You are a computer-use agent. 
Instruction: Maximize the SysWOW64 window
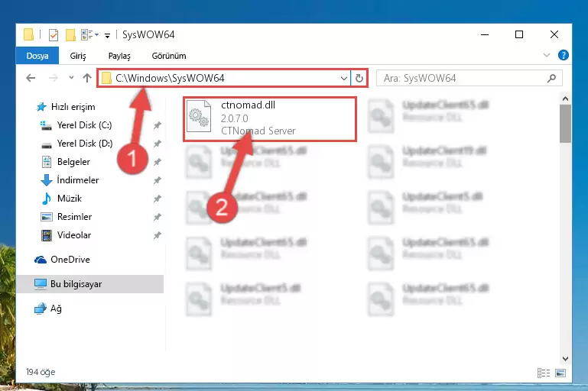point(519,34)
